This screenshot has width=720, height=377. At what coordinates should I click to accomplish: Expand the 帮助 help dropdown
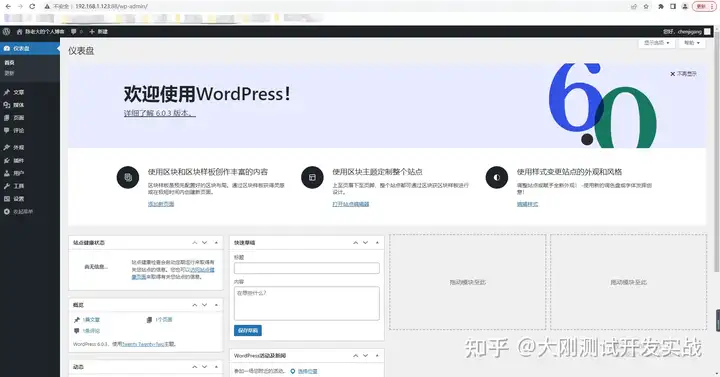point(692,43)
